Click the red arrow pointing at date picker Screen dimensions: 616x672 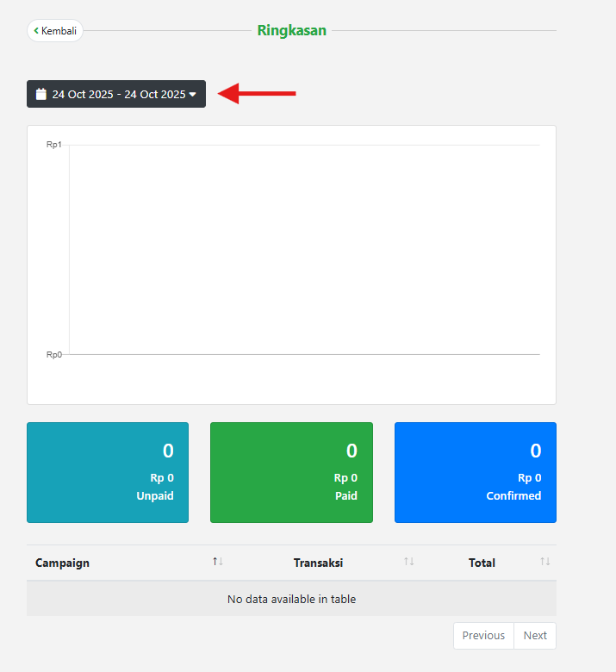point(257,93)
